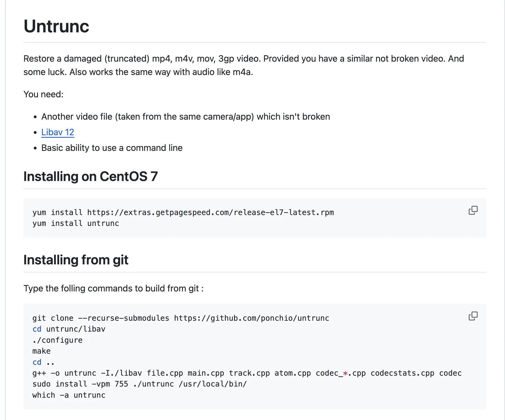Click the './configure' line

point(57,340)
